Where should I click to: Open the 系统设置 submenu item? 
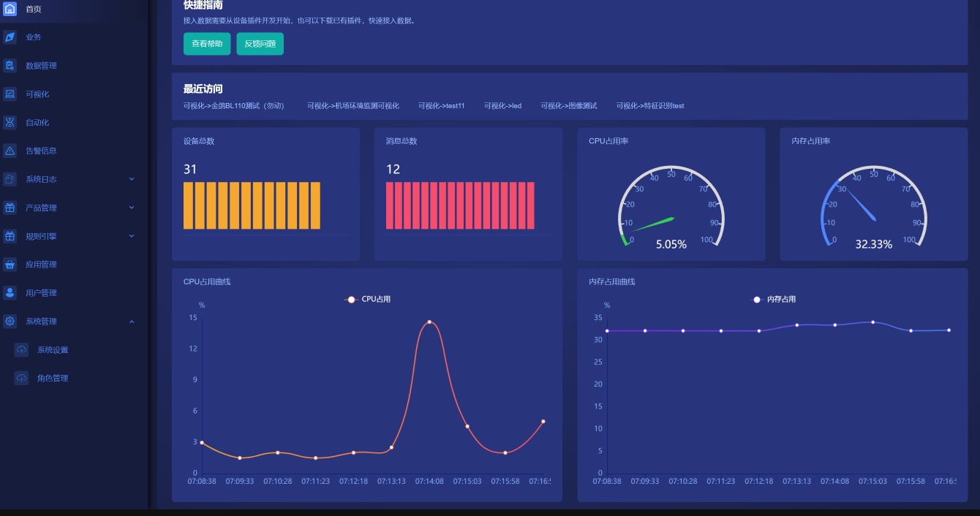(x=53, y=350)
